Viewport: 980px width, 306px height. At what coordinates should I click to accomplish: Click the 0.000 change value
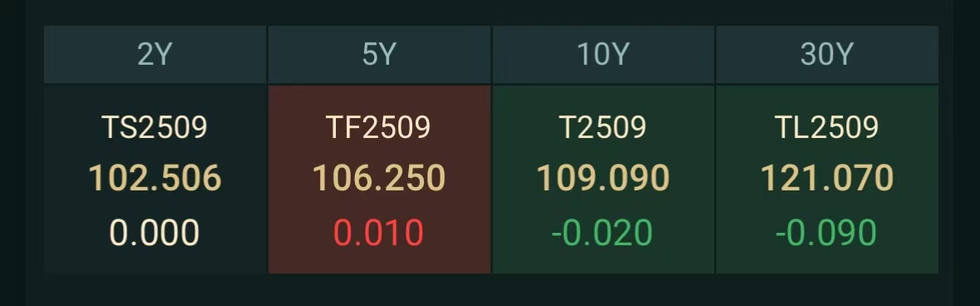pyautogui.click(x=155, y=233)
